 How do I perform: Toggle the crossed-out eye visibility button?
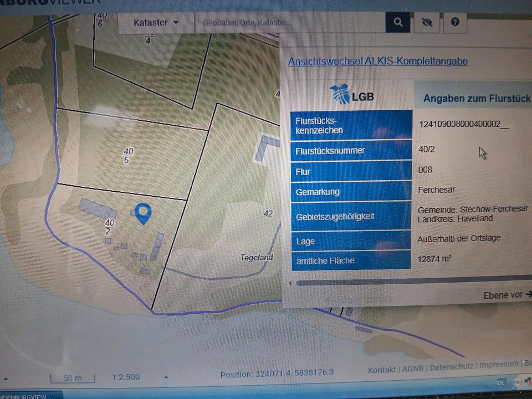coord(427,23)
